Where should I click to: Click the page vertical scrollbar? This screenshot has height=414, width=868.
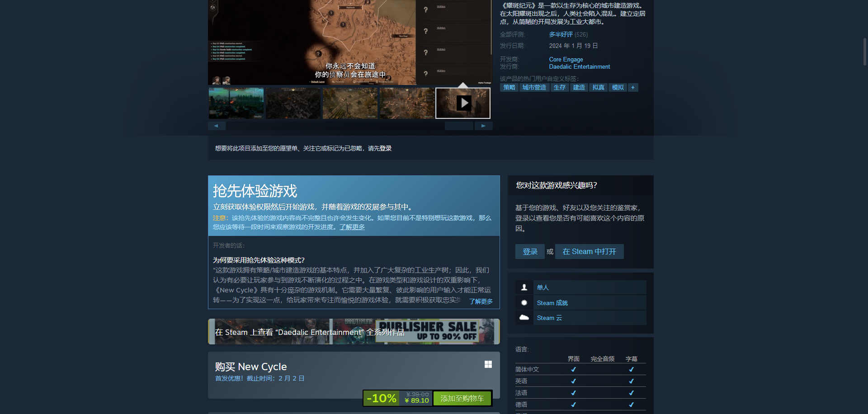tap(865, 52)
